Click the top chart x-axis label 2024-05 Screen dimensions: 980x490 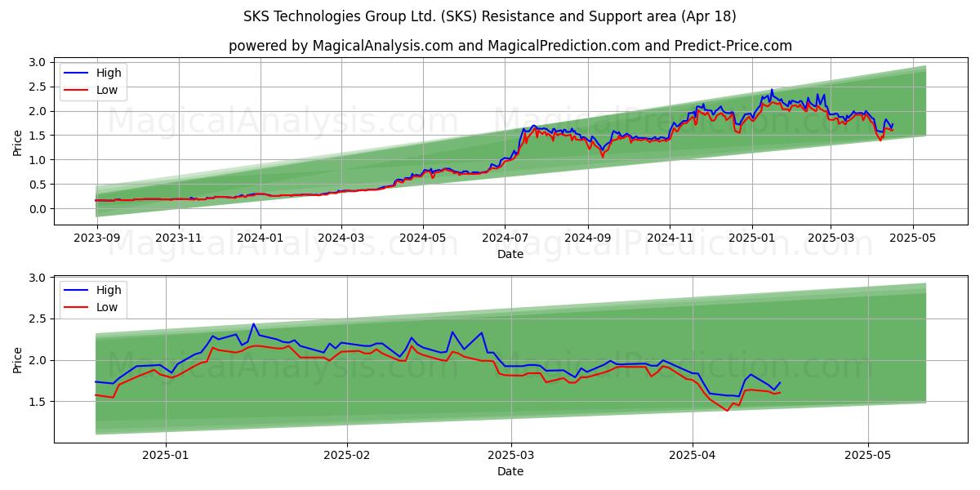(423, 238)
